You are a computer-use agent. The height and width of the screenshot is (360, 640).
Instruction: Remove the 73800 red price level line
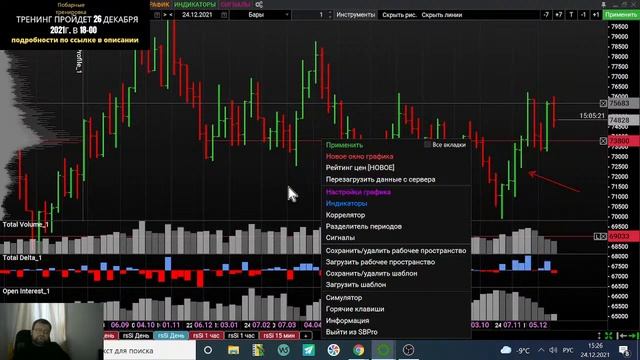click(x=603, y=141)
